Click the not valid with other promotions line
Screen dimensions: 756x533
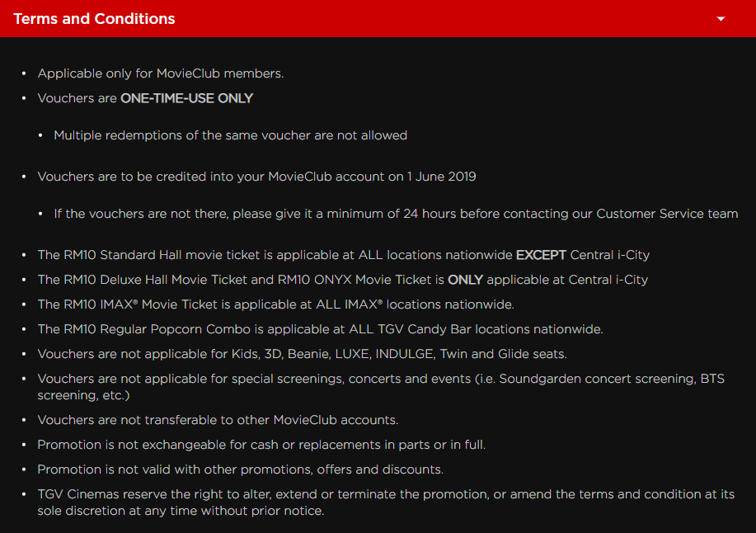pos(240,469)
